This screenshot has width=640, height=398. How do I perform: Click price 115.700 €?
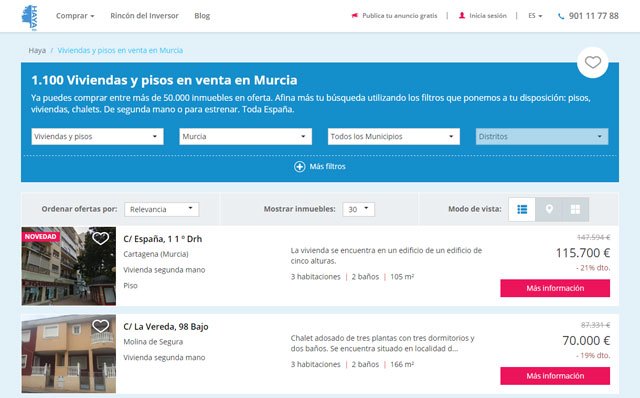[583, 253]
